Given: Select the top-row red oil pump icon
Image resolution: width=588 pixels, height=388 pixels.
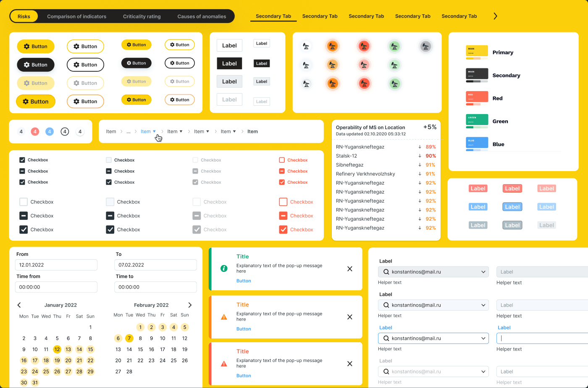Looking at the screenshot, I should point(363,46).
